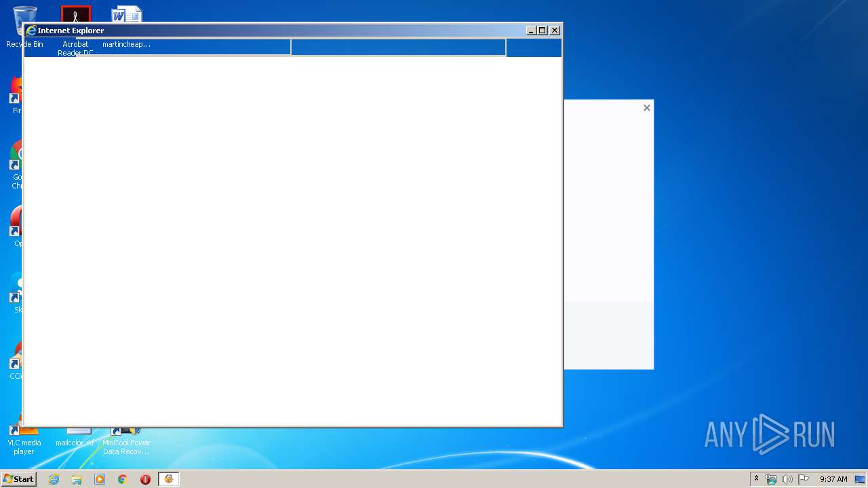Switch to the active taskbar app button
This screenshot has height=488, width=868.
pos(169,479)
